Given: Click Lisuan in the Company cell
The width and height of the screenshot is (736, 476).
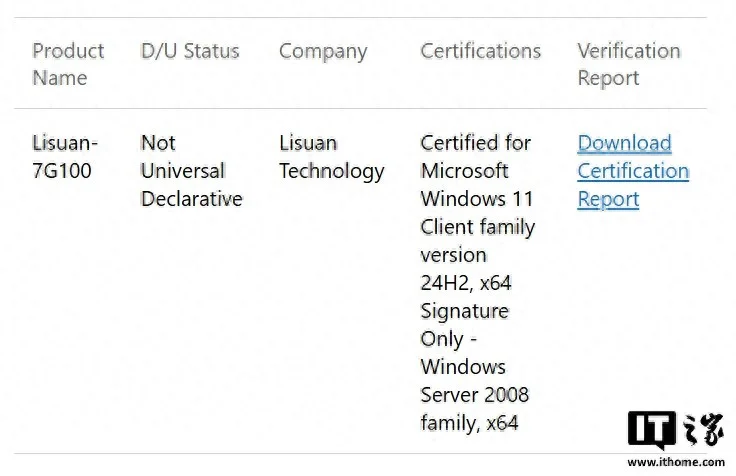Looking at the screenshot, I should click(x=308, y=143).
